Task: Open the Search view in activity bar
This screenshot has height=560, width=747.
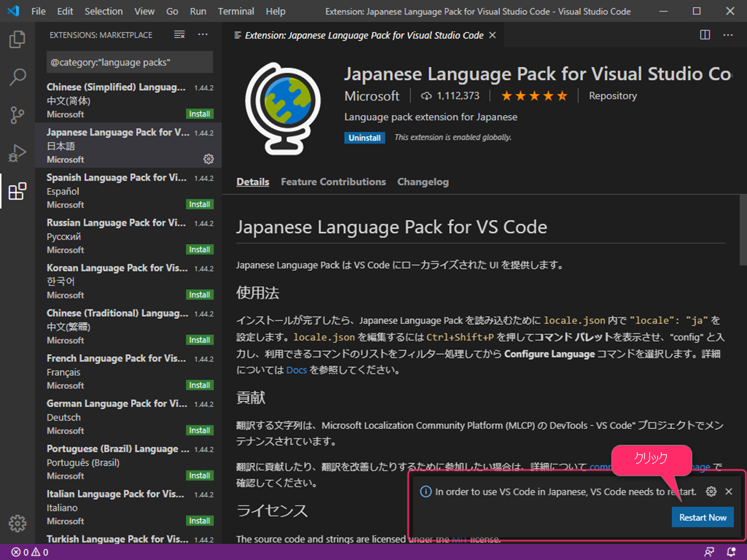Action: pos(17,76)
